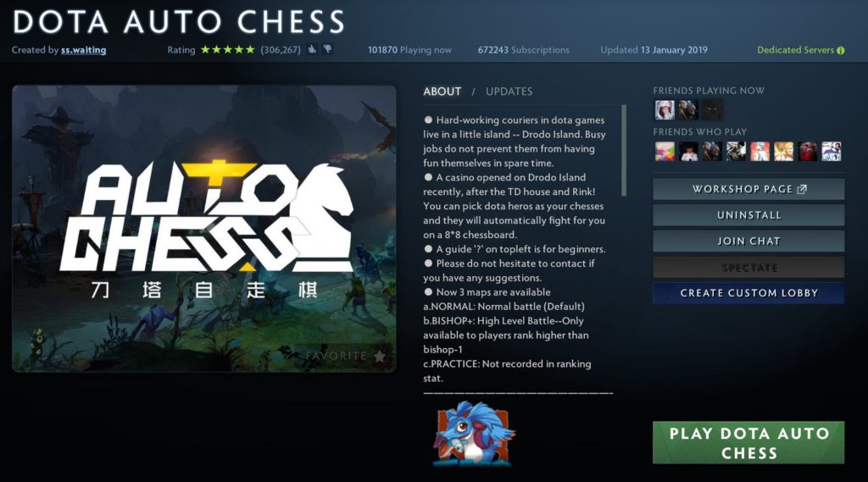
Task: Select second friend avatar under Friends Playing Now
Action: click(x=688, y=110)
